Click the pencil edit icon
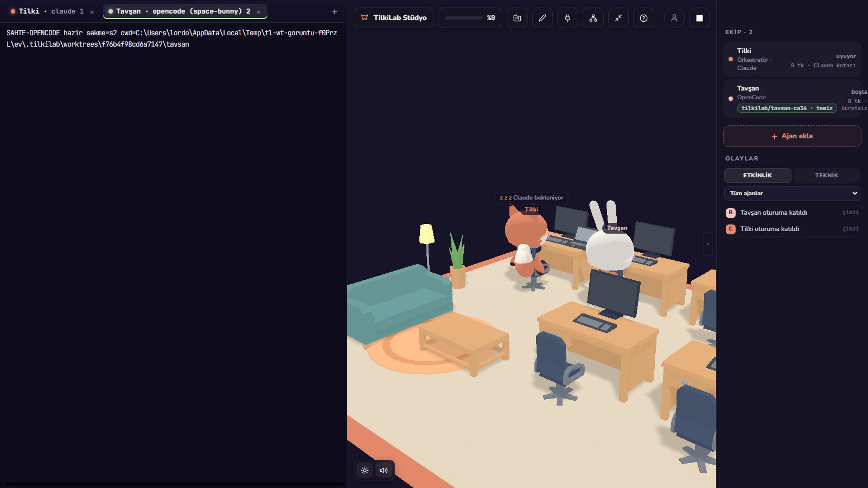Viewport: 868px width, 488px height. click(542, 18)
